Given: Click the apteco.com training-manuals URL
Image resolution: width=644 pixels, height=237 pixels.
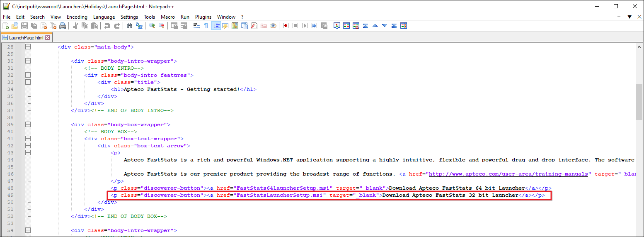Looking at the screenshot, I should [x=508, y=174].
